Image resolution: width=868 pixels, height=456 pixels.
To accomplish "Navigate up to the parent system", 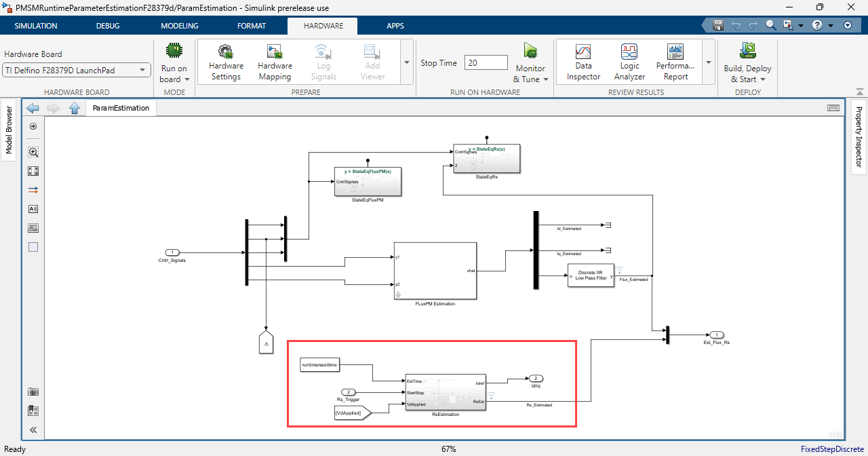I will (x=75, y=108).
